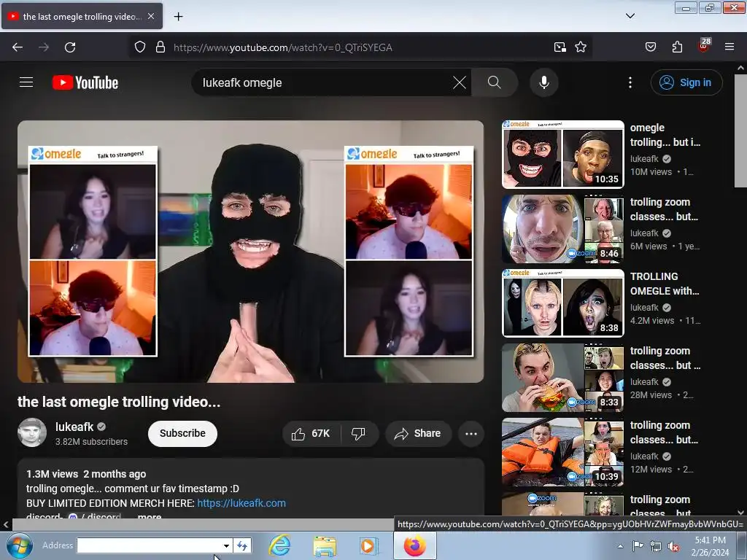Dislike the video with thumbs down
The image size is (747, 560).
(359, 434)
